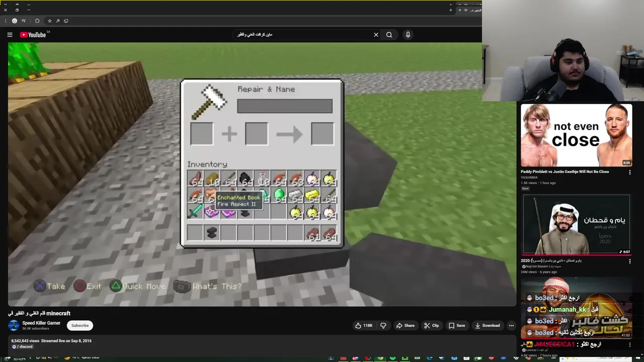Open options menu for Paddy Pimblett video
The image size is (644, 362).
click(x=629, y=172)
